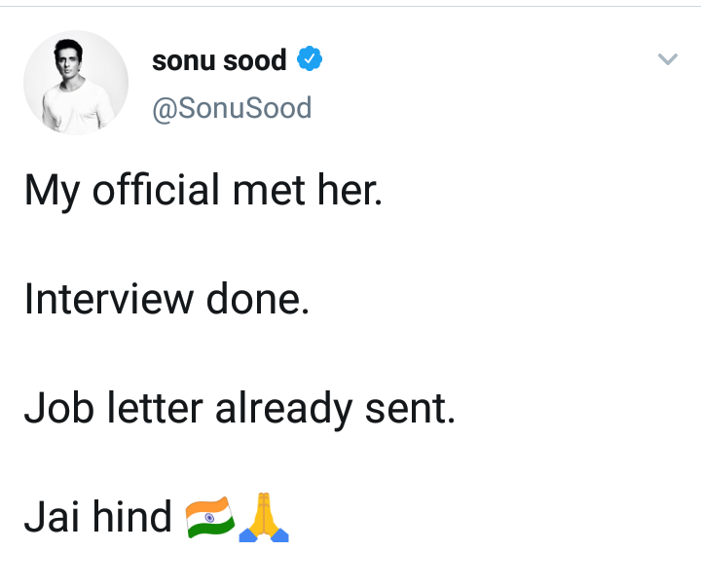Open the tweet options chevron menu

[667, 60]
